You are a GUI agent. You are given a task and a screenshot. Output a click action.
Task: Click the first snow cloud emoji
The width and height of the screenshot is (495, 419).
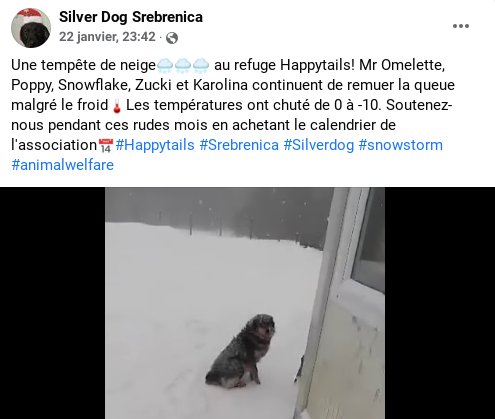(x=165, y=66)
